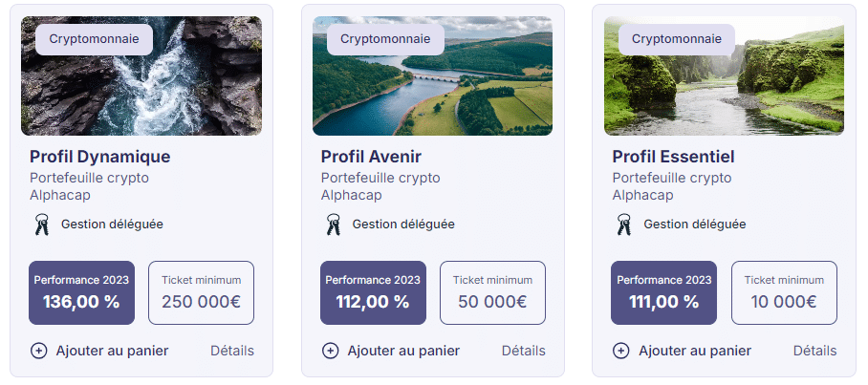Screen dimensions: 868x385
Task: Click the 136,00 % Performance 2023 box
Action: tap(81, 292)
